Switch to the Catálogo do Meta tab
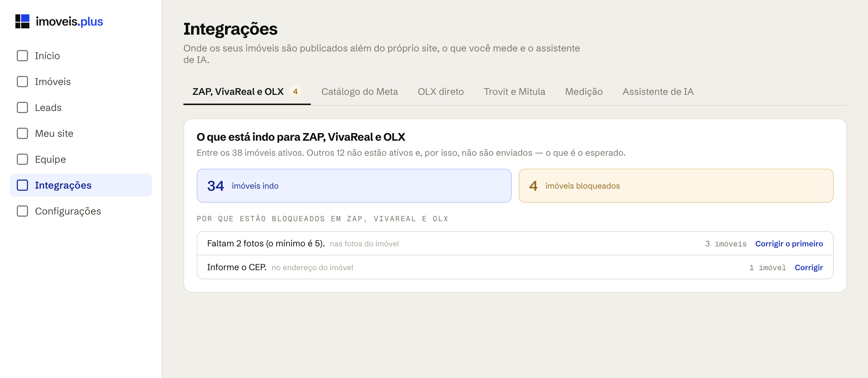The image size is (868, 378). tap(359, 92)
